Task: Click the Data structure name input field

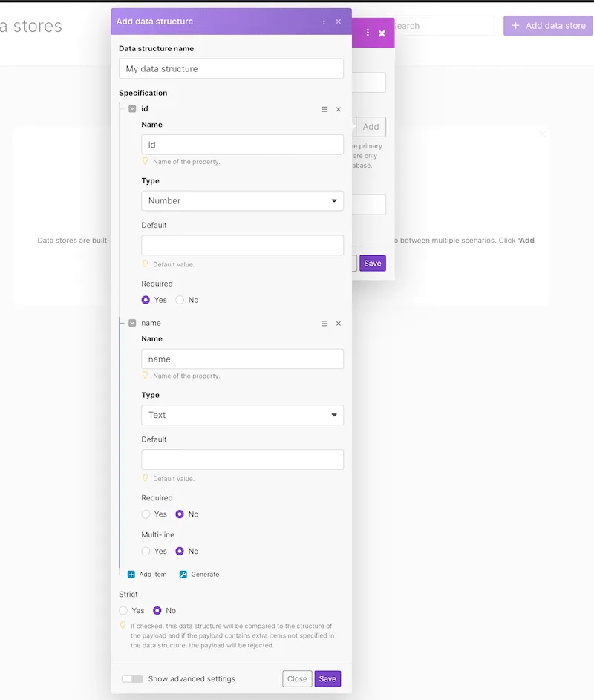Action: 231,68
